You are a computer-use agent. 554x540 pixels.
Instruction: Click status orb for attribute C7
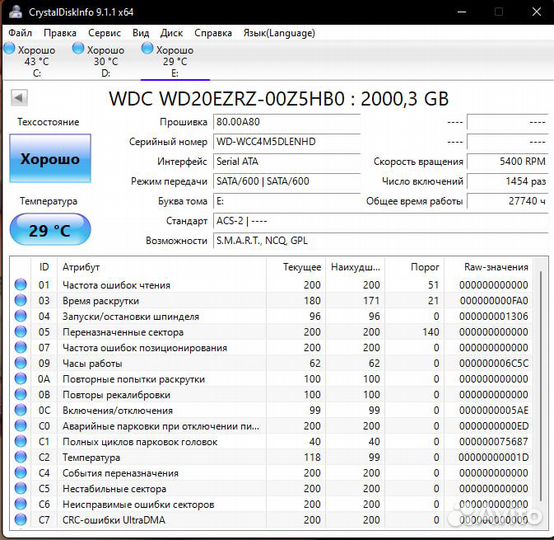tap(21, 520)
